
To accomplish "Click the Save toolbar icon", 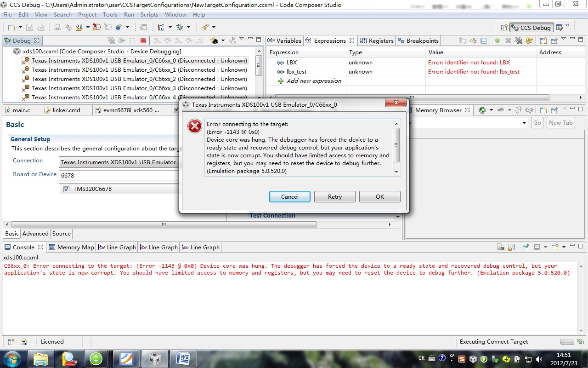I will pos(29,27).
